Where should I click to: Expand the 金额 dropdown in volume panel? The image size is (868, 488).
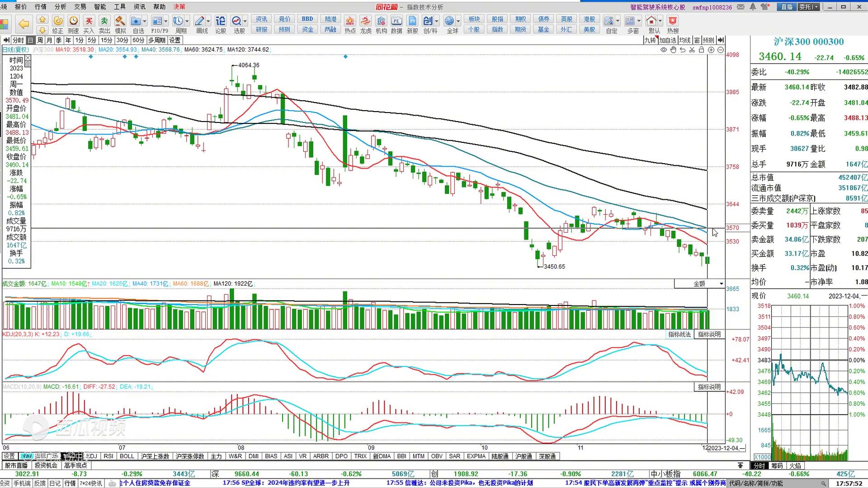point(721,284)
